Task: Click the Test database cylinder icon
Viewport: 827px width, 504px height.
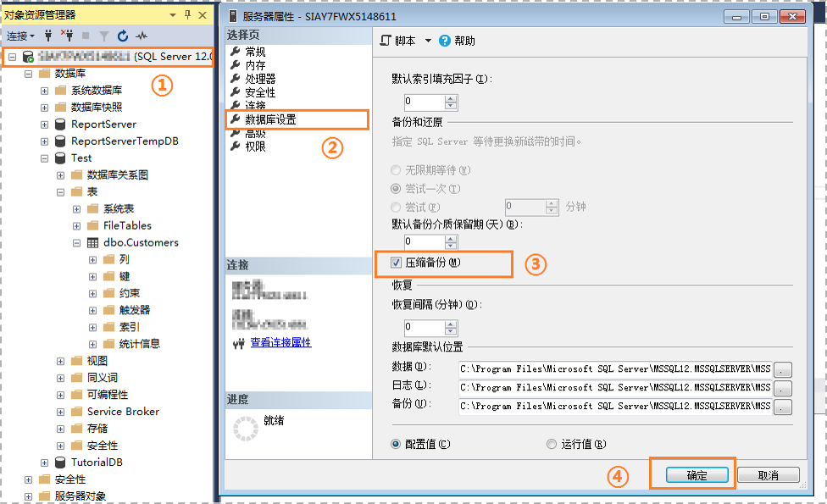Action: tap(61, 158)
